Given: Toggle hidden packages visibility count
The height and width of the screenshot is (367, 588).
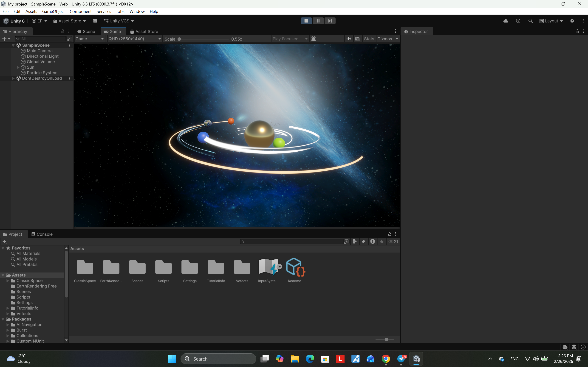Looking at the screenshot, I should click(x=393, y=242).
